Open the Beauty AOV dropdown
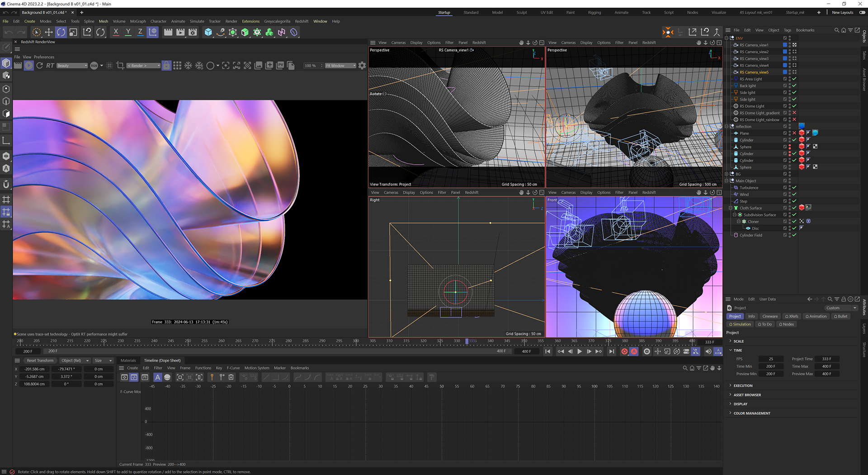Screen dimensions: 868x475 (x=72, y=66)
